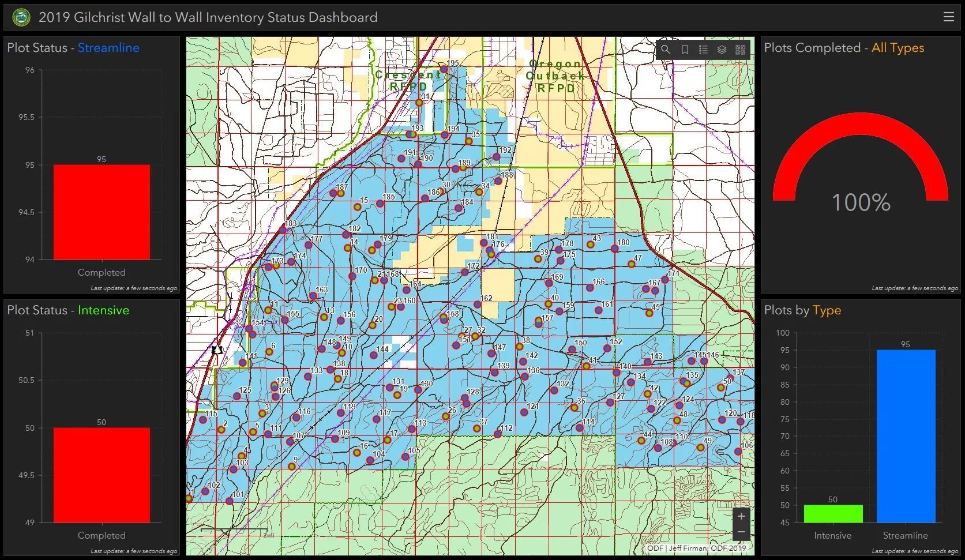This screenshot has height=560, width=965.
Task: Select plot marker 102 on the map
Action: pos(205,491)
